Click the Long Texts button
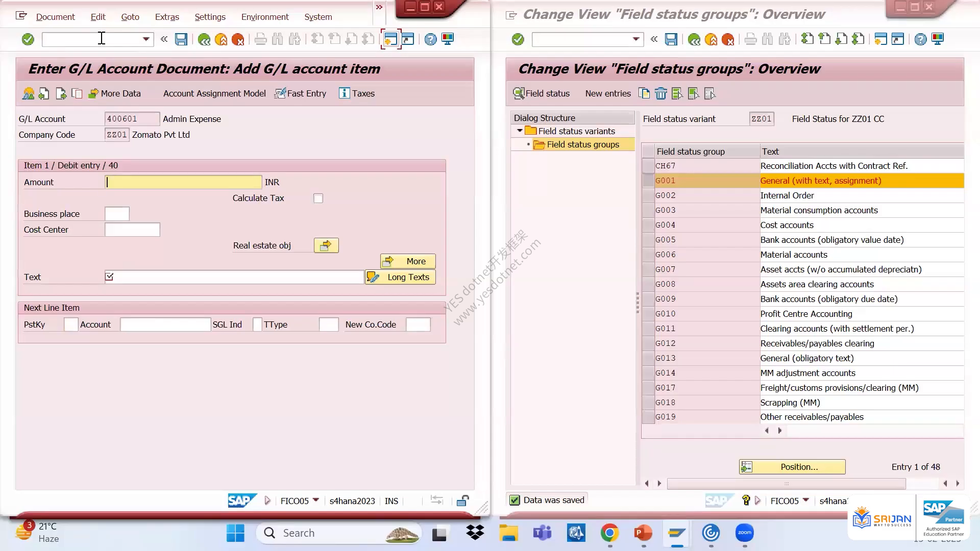 click(x=400, y=278)
